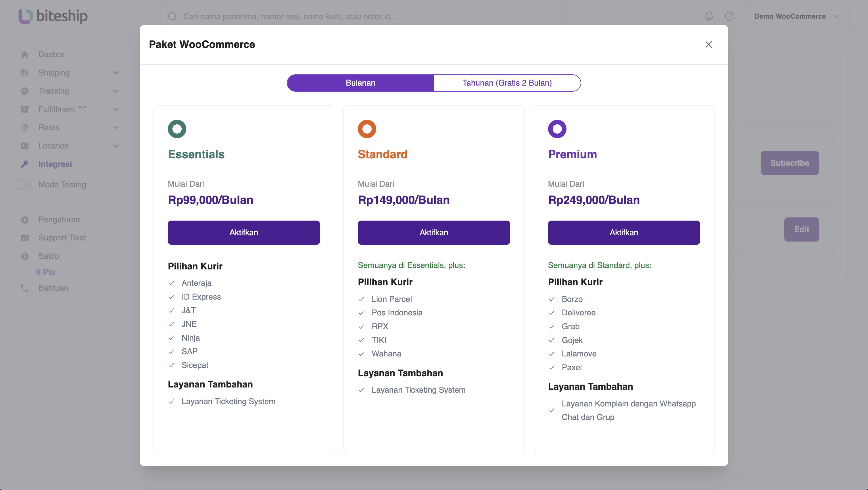This screenshot has width=868, height=490.
Task: Select the Bulanan billing tab
Action: 360,83
